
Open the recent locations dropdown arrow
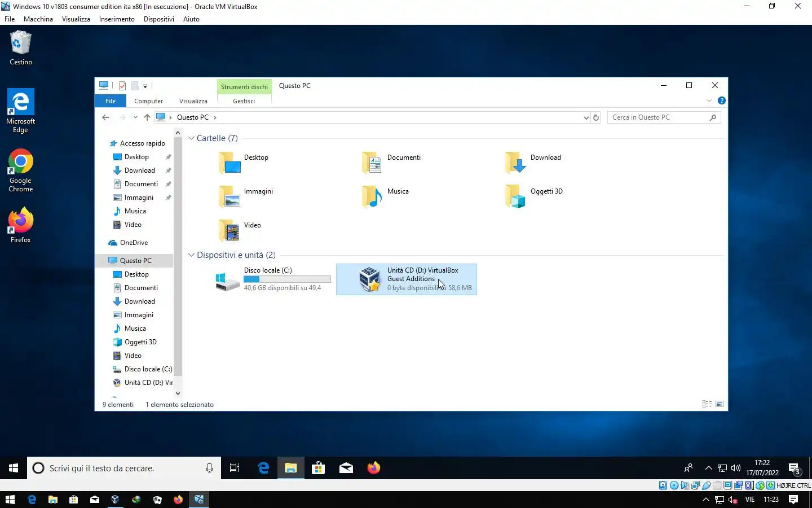[135, 117]
